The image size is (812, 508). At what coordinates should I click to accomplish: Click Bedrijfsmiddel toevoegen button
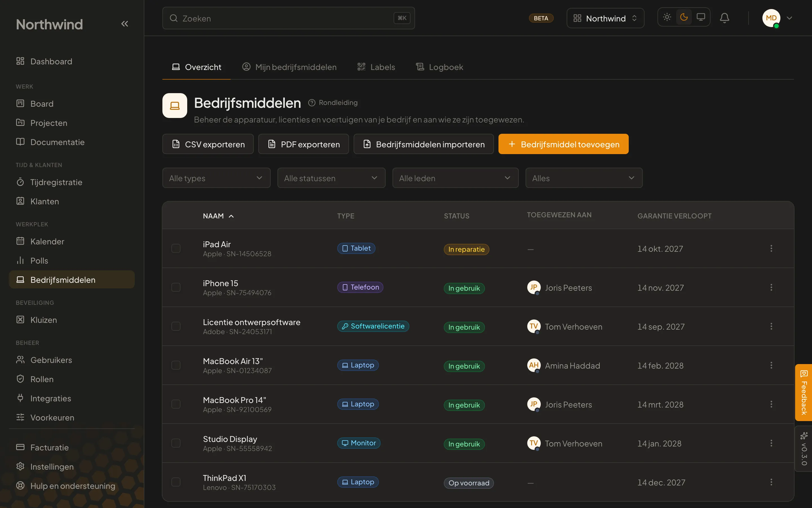pos(563,144)
